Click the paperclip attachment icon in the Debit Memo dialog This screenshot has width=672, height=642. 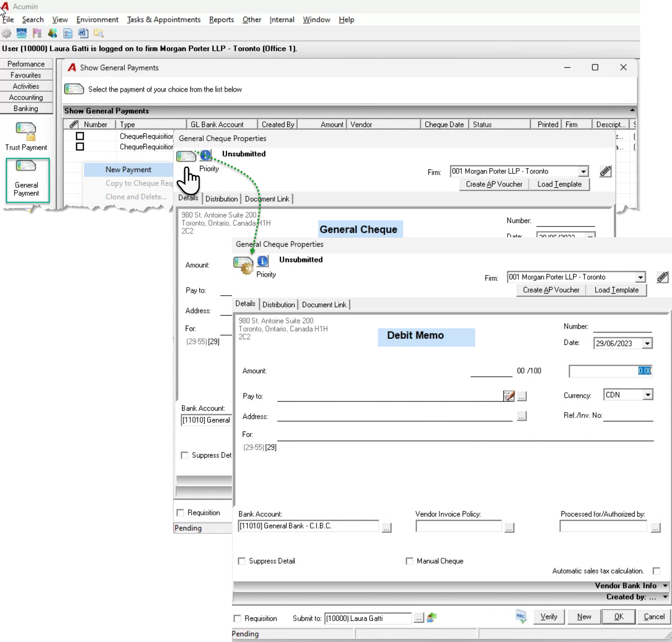[x=662, y=277]
